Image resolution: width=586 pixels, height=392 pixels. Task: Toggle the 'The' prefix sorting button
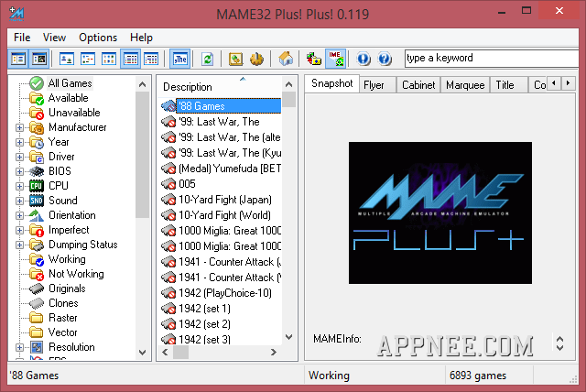pos(180,59)
